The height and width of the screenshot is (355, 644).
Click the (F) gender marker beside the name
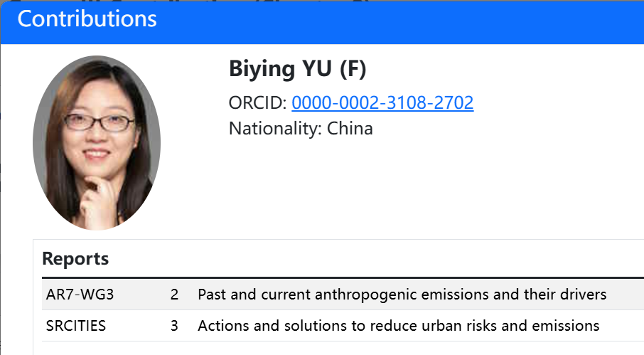point(353,70)
